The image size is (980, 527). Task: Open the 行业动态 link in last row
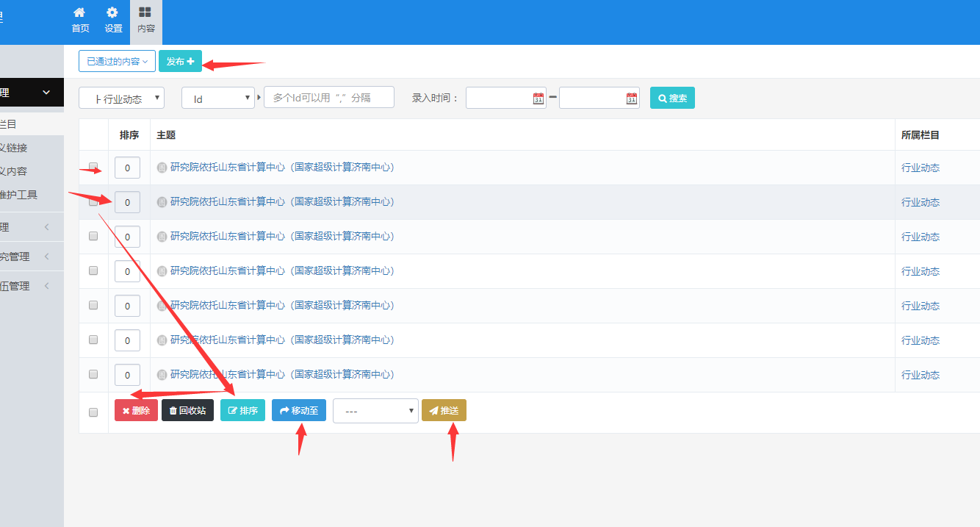tap(920, 375)
